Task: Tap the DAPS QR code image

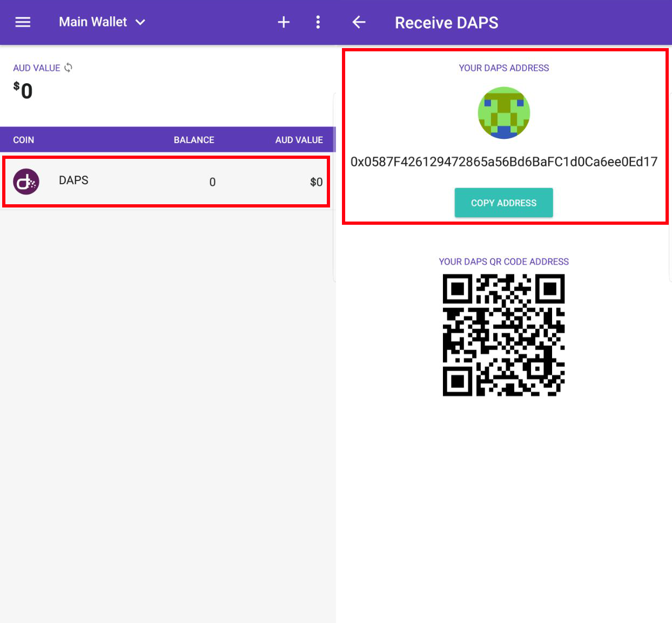Action: click(x=503, y=335)
